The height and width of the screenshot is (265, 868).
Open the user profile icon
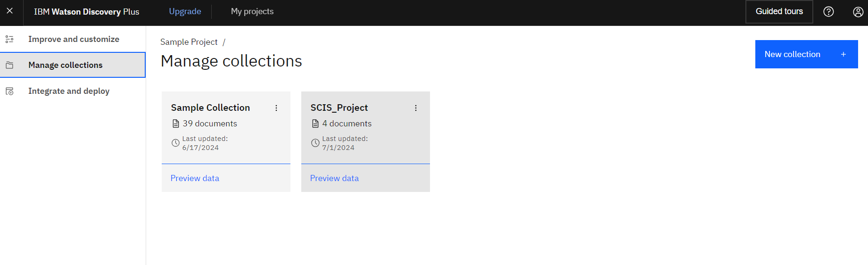tap(858, 12)
